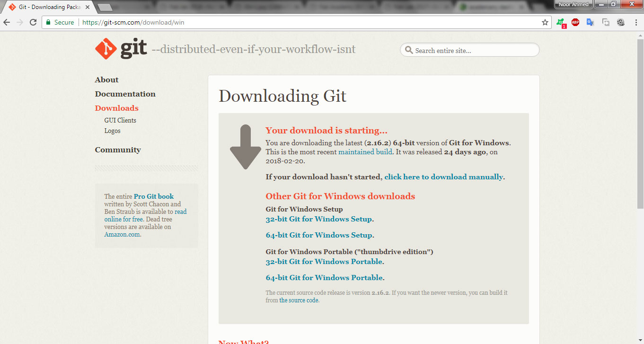Open the Amazon.com link
644x344 pixels.
122,234
